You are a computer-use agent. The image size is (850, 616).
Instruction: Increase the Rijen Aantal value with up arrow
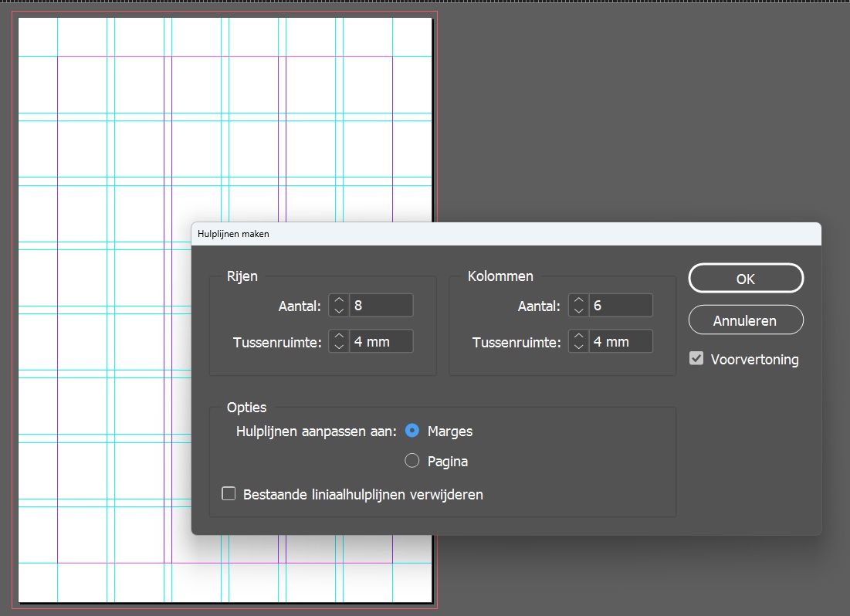[339, 300]
